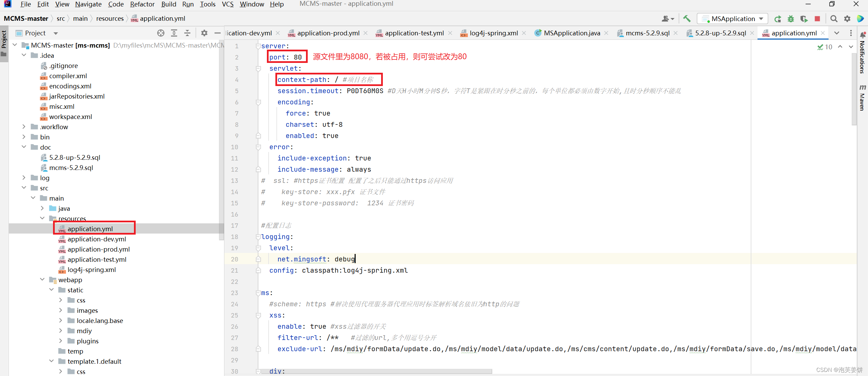The image size is (868, 376).
Task: Start debugging with the Debug icon
Action: [x=791, y=19]
